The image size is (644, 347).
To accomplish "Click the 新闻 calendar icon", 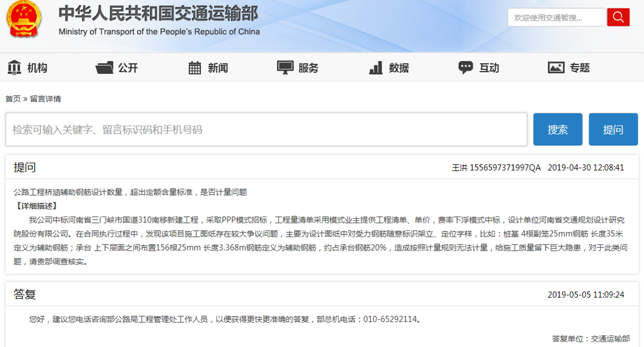I will pyautogui.click(x=195, y=68).
